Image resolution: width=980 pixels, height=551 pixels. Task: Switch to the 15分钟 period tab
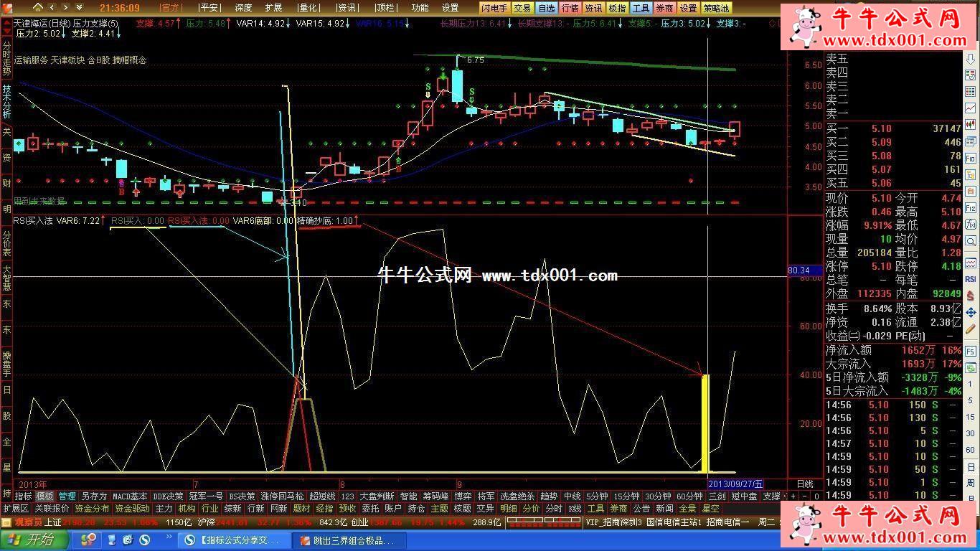(x=626, y=496)
